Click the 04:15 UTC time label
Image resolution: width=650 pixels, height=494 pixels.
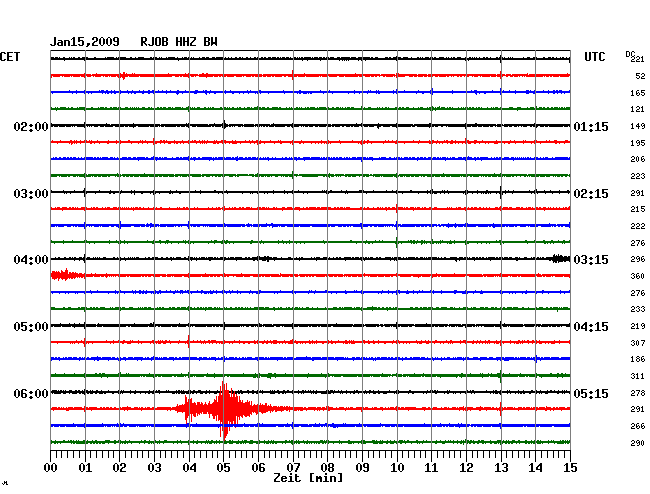[591, 327]
